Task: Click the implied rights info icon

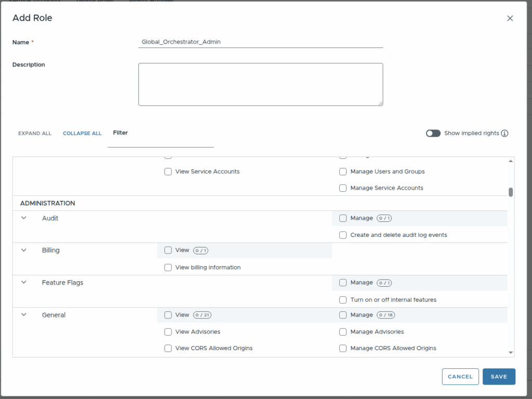Action: pyautogui.click(x=504, y=134)
